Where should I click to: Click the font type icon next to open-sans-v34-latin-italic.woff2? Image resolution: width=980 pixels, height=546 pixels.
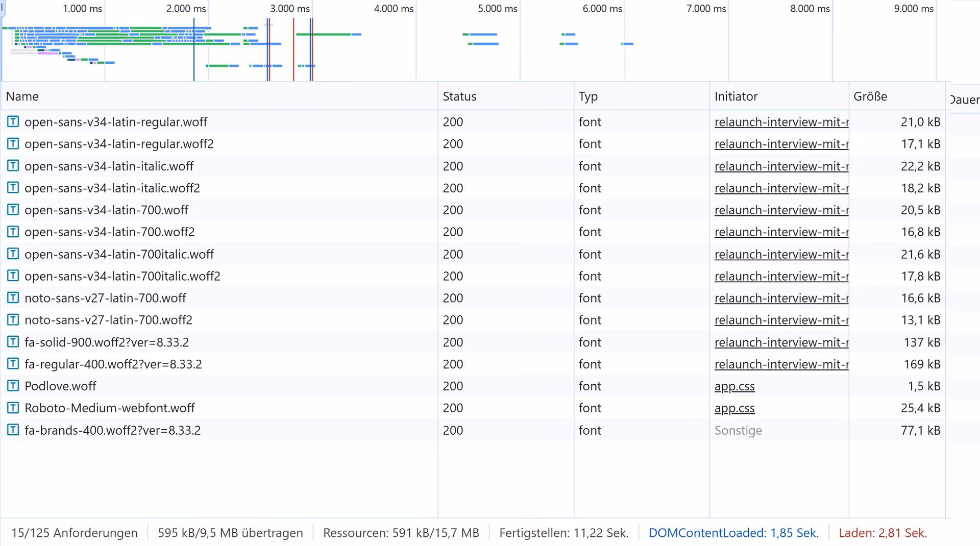coord(12,188)
